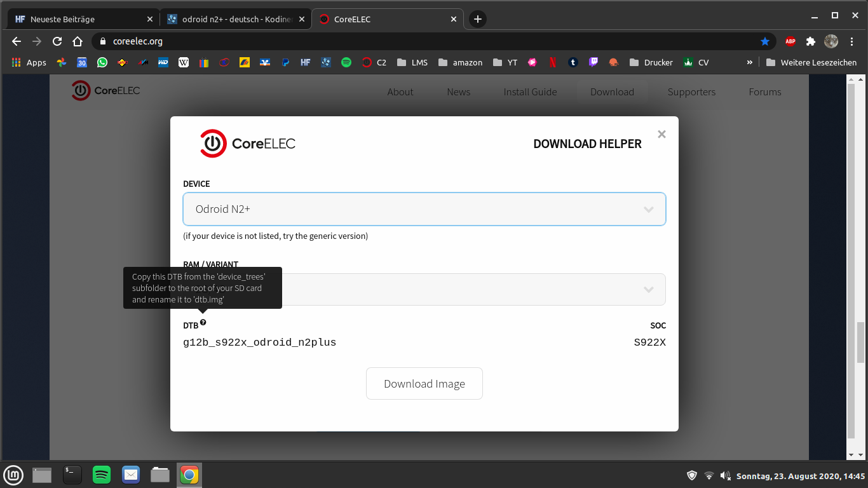Open the amazon bookmark folder

460,62
